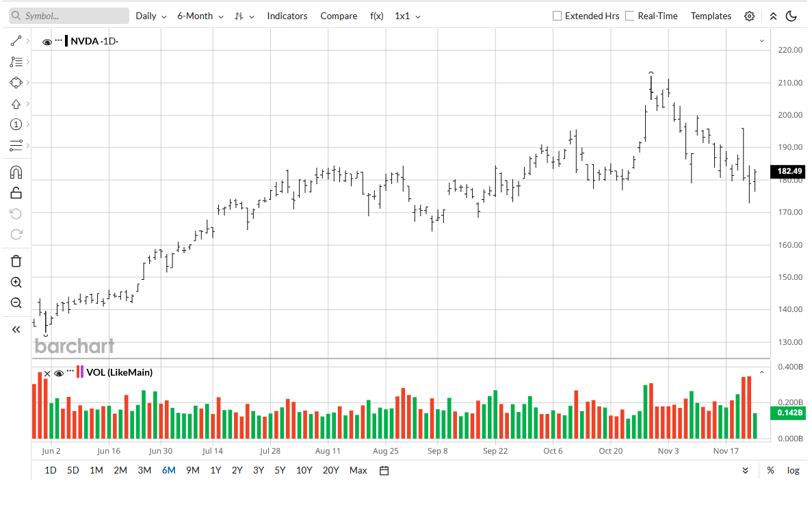This screenshot has width=812, height=505.
Task: Open the bar type dropdown
Action: (x=244, y=16)
